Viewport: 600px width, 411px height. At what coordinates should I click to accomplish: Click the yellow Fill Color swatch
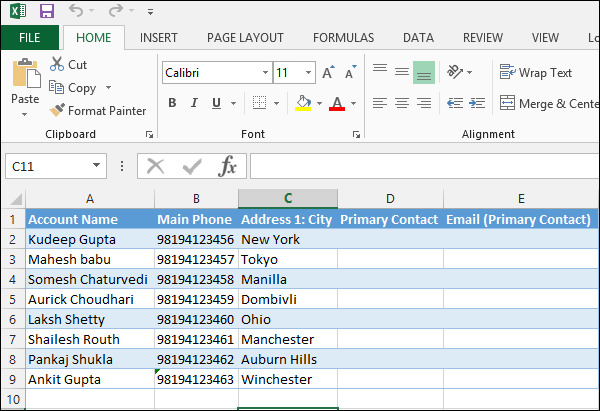click(304, 103)
